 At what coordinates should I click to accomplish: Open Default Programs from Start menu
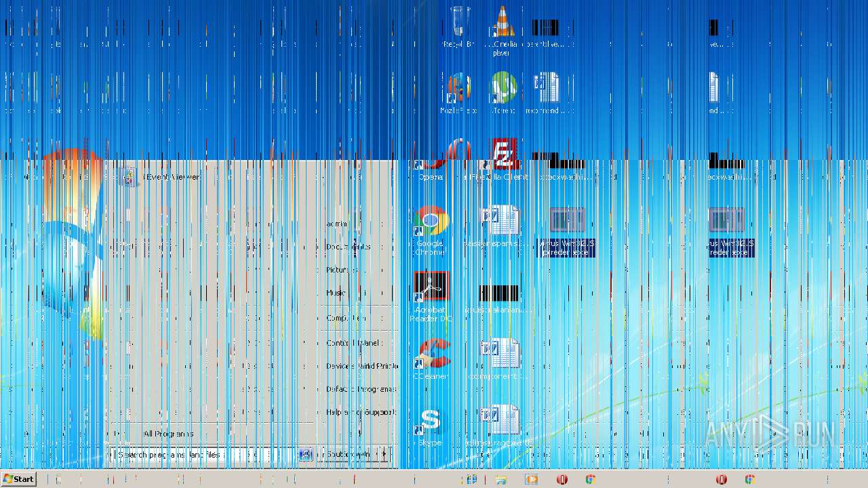tap(360, 389)
